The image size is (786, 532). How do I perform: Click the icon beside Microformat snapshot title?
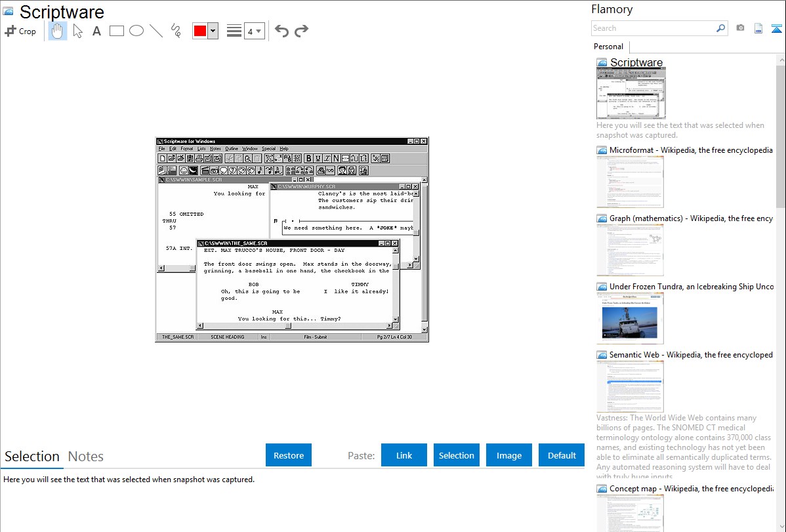pyautogui.click(x=602, y=150)
